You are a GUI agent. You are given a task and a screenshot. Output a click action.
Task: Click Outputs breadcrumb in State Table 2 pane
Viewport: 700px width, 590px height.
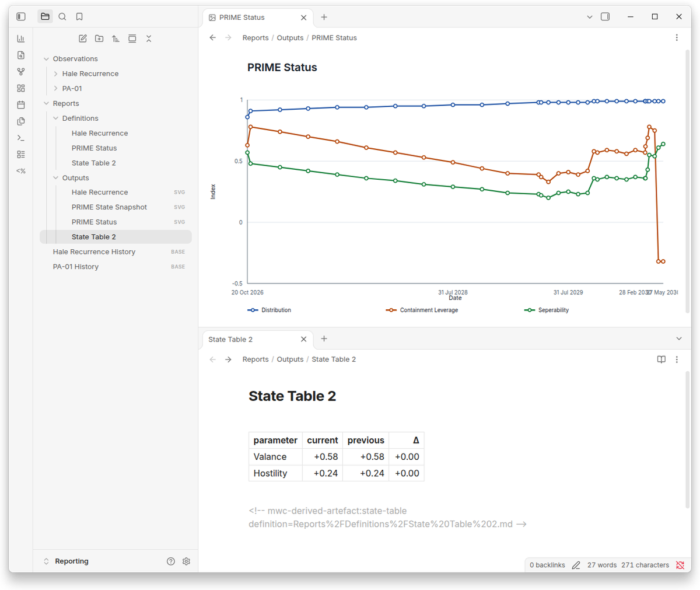click(290, 359)
